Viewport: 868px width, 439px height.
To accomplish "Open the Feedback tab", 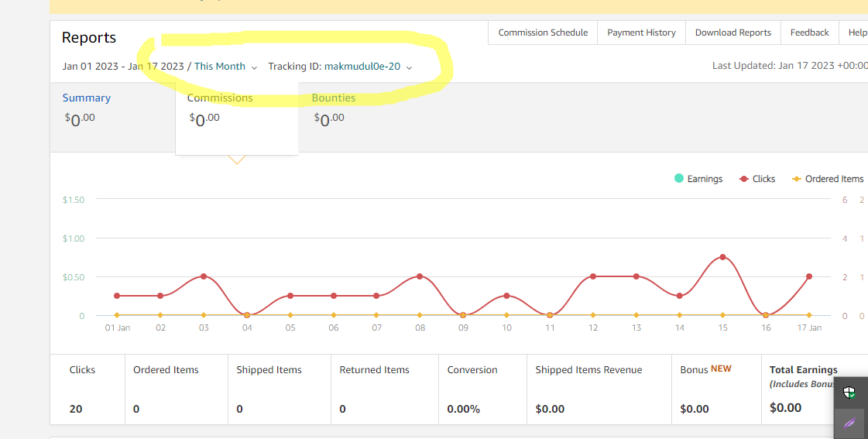I will point(809,33).
